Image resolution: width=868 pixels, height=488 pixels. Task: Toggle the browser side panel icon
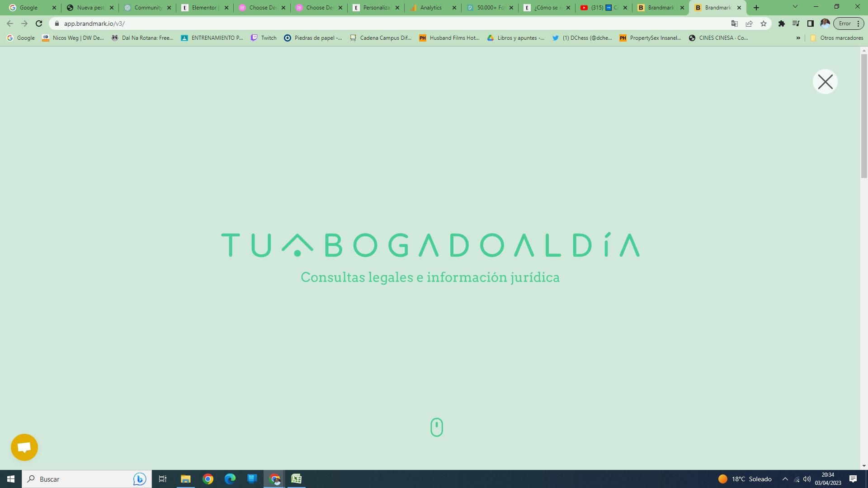[x=811, y=23]
